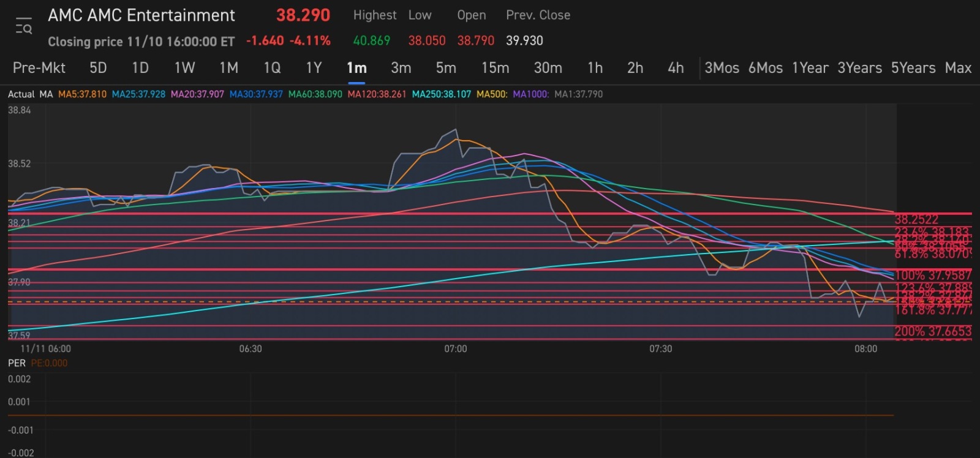Switch to Pre-Mkt view
The width and height of the screenshot is (980, 458).
39,68
